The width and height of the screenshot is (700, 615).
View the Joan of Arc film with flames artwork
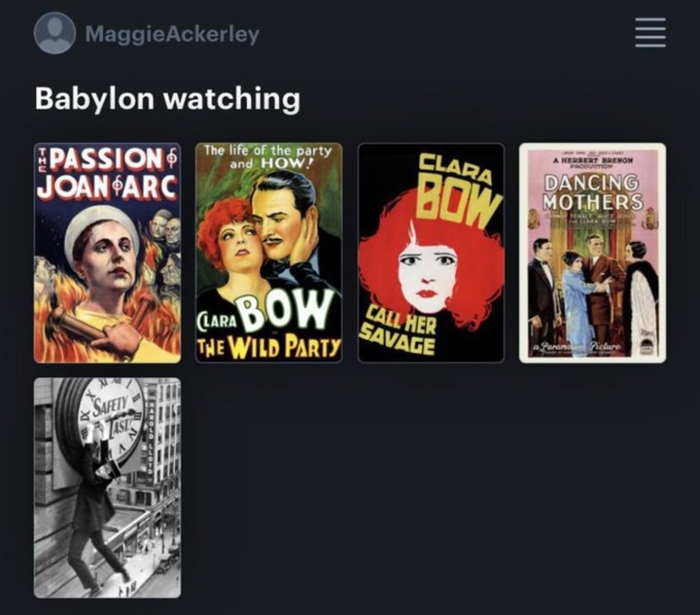tap(108, 253)
